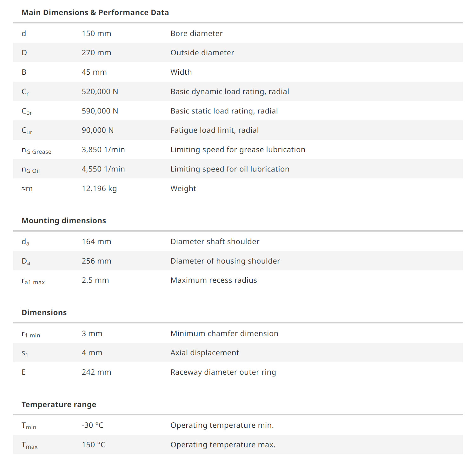The image size is (476, 456).
Task: Click the Maximum recess radius text
Action: [214, 280]
